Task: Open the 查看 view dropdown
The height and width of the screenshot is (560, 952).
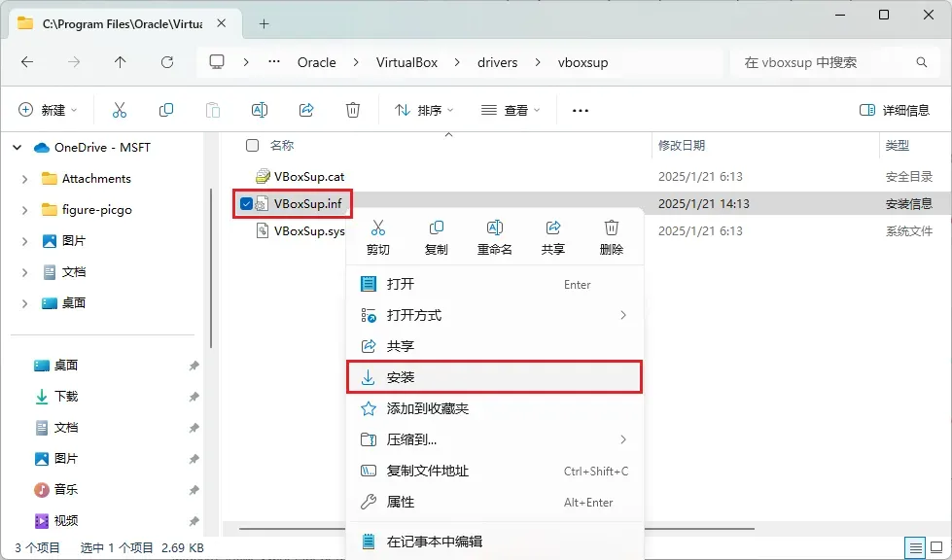Action: pos(510,110)
